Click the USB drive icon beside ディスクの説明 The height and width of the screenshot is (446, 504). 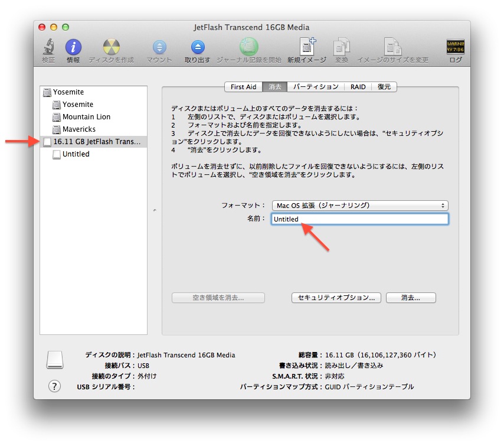click(x=55, y=359)
